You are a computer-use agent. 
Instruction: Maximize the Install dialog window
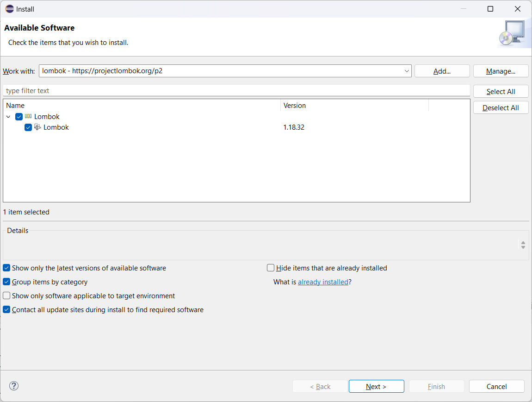pos(490,9)
